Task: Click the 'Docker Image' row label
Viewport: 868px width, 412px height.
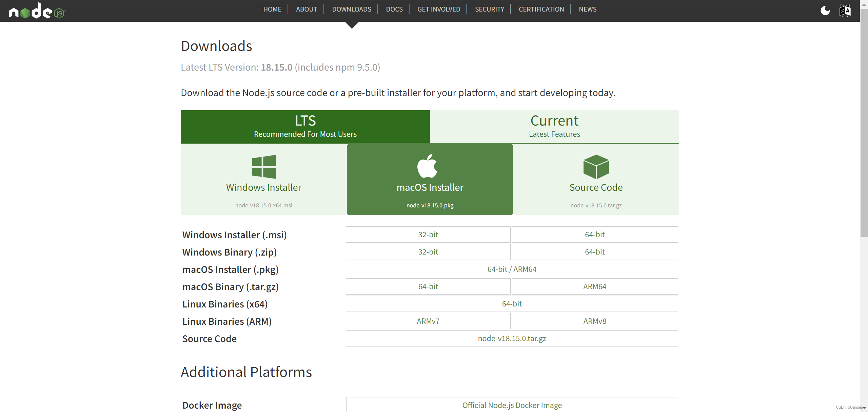Action: [x=212, y=405]
